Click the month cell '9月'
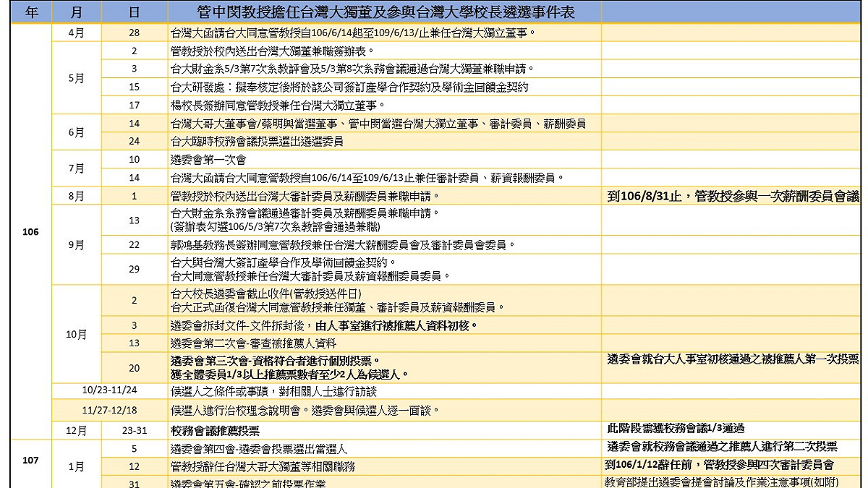868x488 pixels. pyautogui.click(x=77, y=245)
